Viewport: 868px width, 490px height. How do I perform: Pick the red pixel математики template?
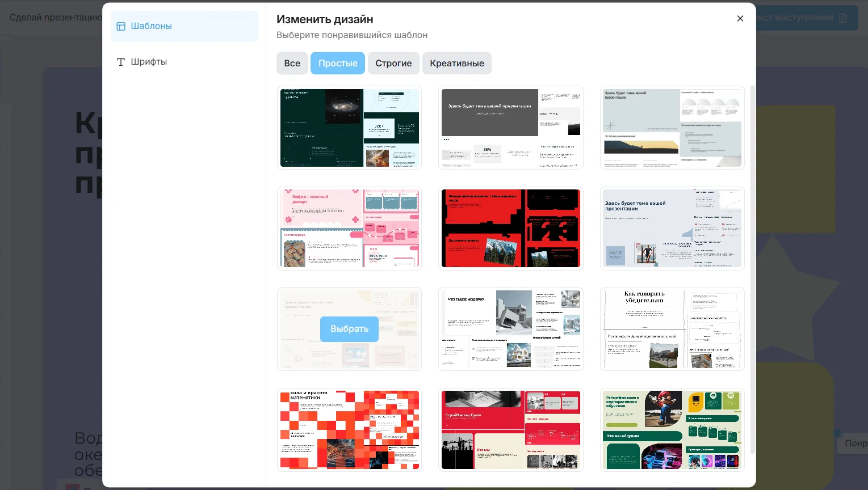click(x=349, y=430)
